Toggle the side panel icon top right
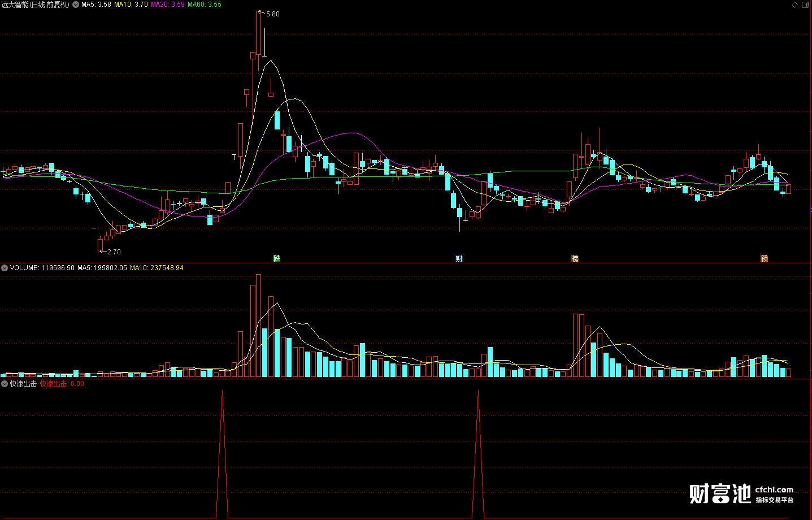812x520 pixels. tap(805, 5)
